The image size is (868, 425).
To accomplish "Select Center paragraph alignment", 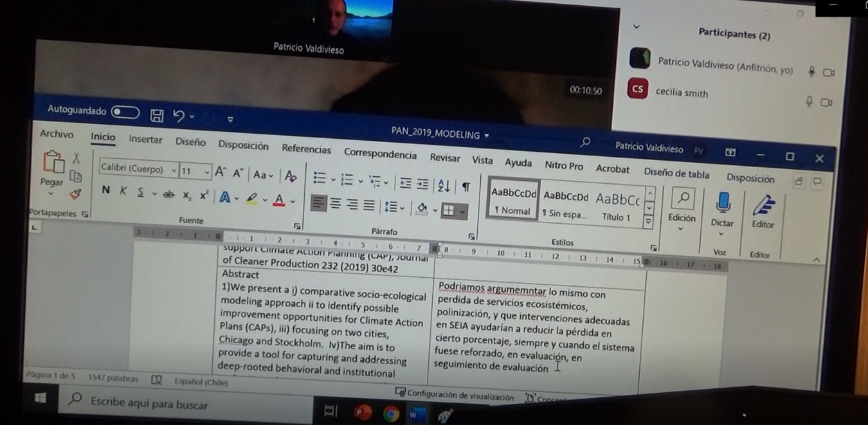I will point(336,204).
